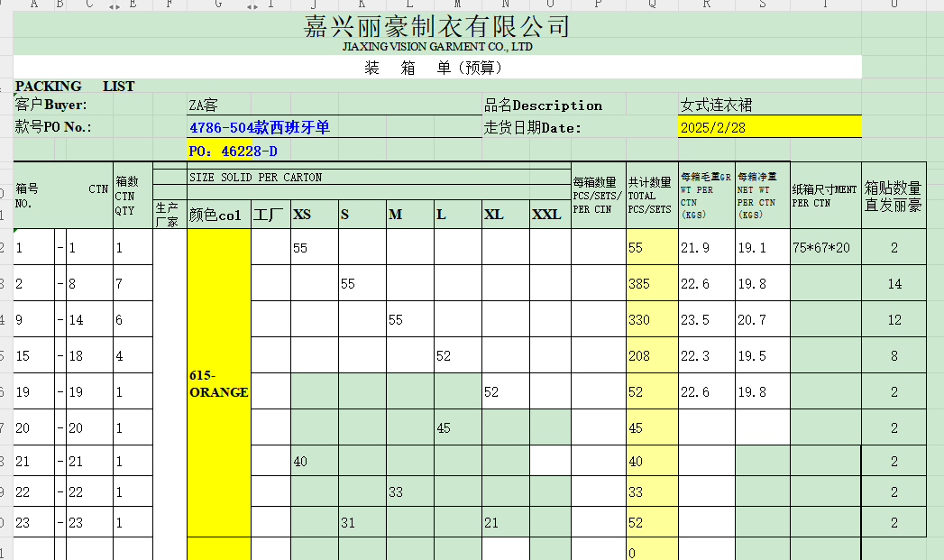Click net weight cell 19.1
Image resolution: width=944 pixels, height=560 pixels.
pyautogui.click(x=752, y=248)
